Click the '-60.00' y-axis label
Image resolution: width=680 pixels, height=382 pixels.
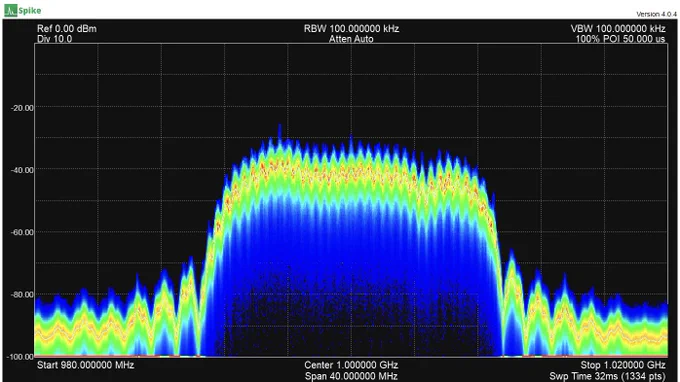22,232
